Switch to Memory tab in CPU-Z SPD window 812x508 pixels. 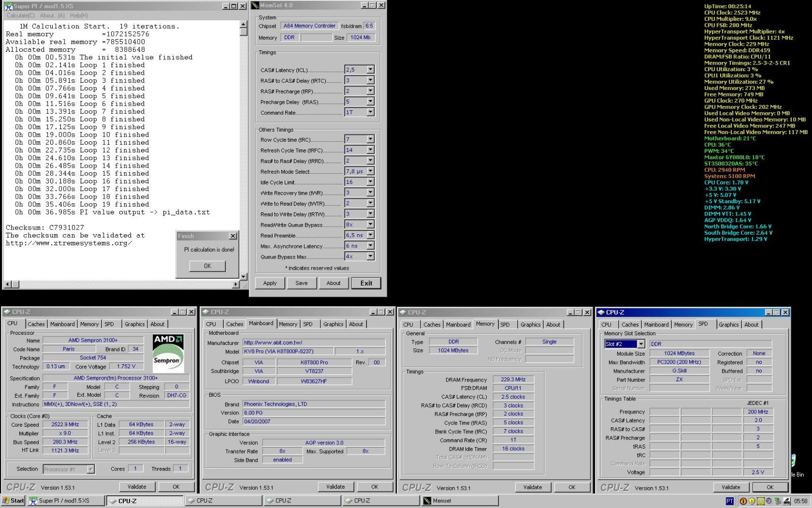pyautogui.click(x=683, y=325)
